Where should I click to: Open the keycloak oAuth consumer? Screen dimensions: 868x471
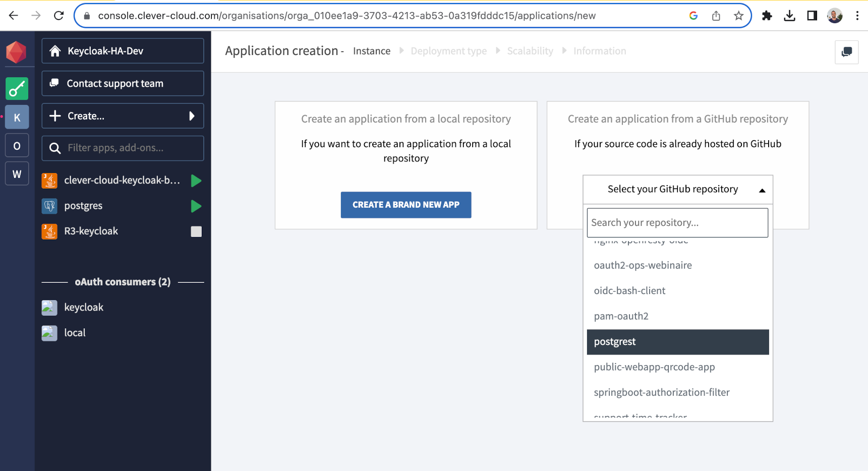coord(84,308)
